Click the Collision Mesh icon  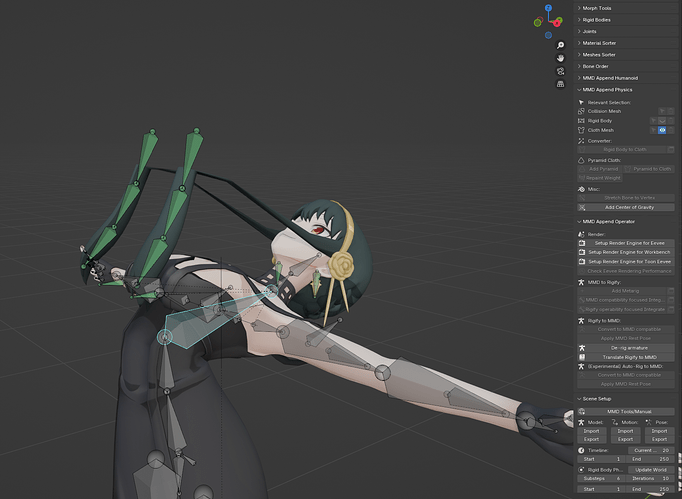(x=581, y=111)
